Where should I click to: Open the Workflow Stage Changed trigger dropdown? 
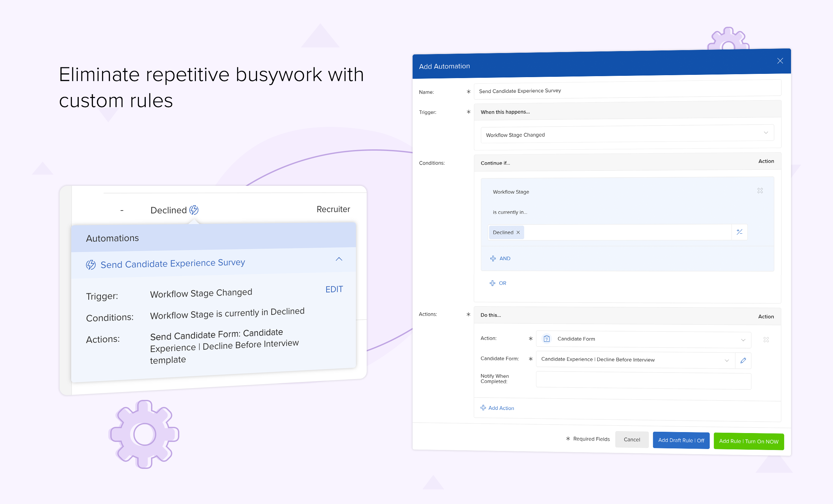(765, 133)
